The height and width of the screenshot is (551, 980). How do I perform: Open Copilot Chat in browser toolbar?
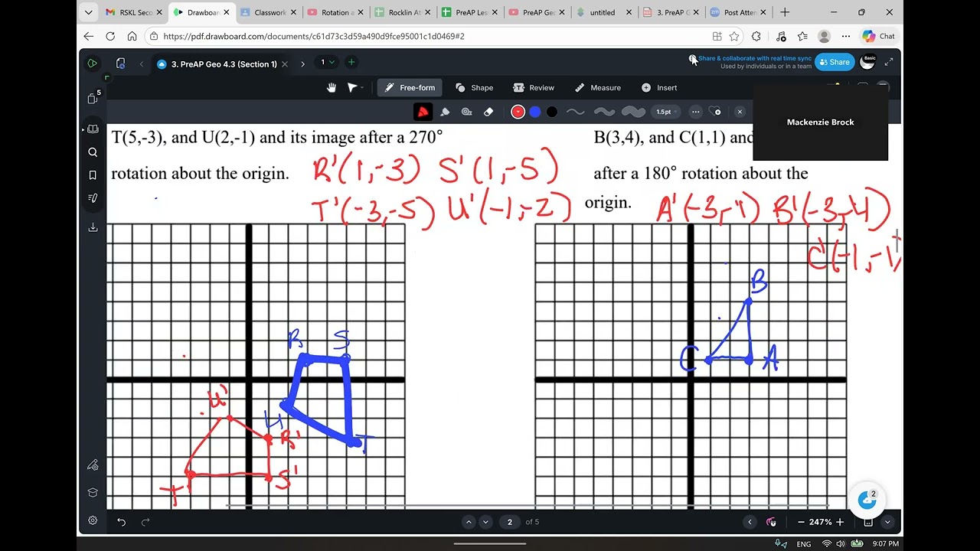click(x=879, y=36)
